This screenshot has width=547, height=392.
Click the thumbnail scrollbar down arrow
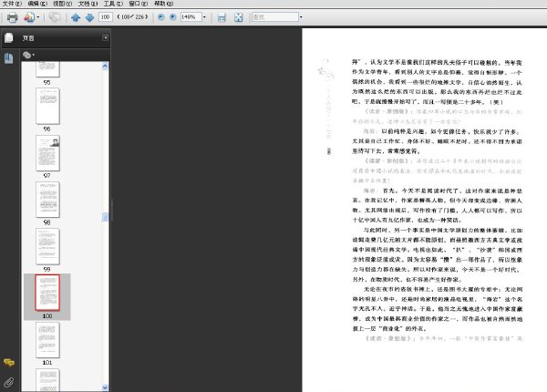[105, 387]
